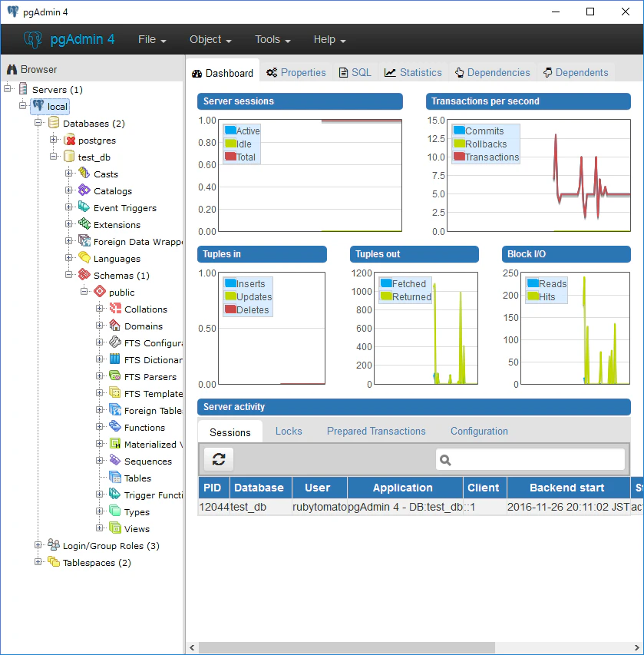
Task: Click the Catalogs node icon
Action: (84, 190)
